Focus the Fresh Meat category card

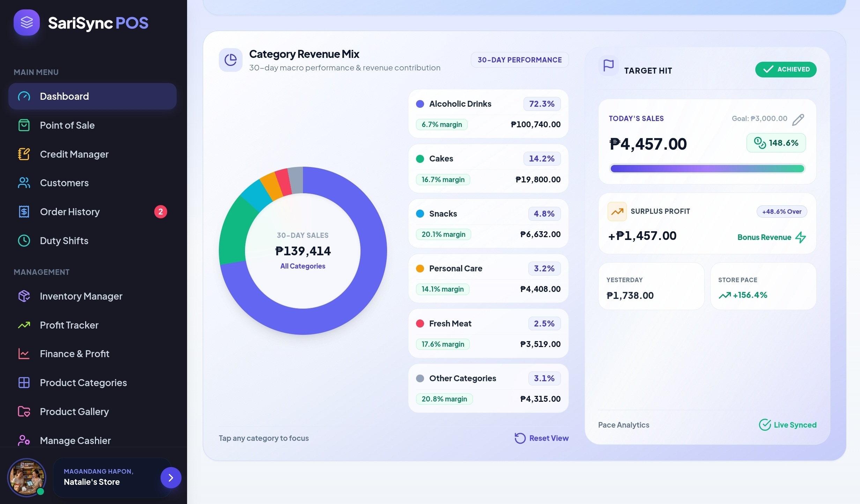[x=488, y=333]
